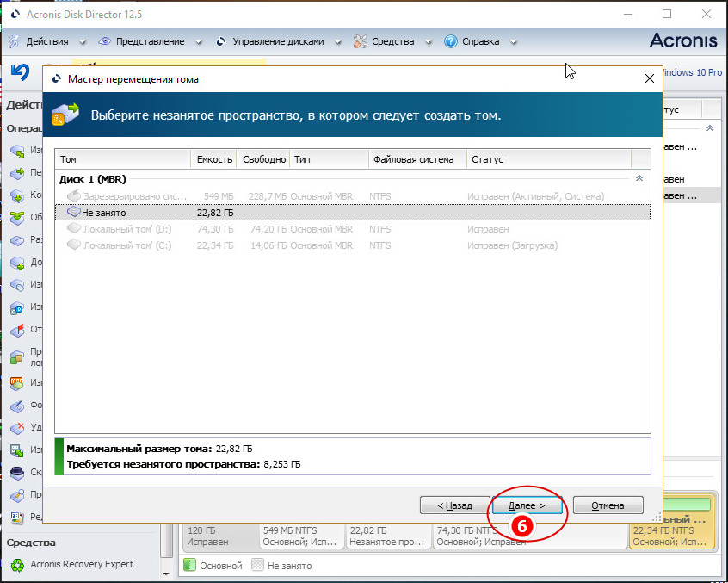Viewport: 728px width, 583px height.
Task: Collapse the Диск 1 (MBR) group chevron
Action: pos(639,178)
